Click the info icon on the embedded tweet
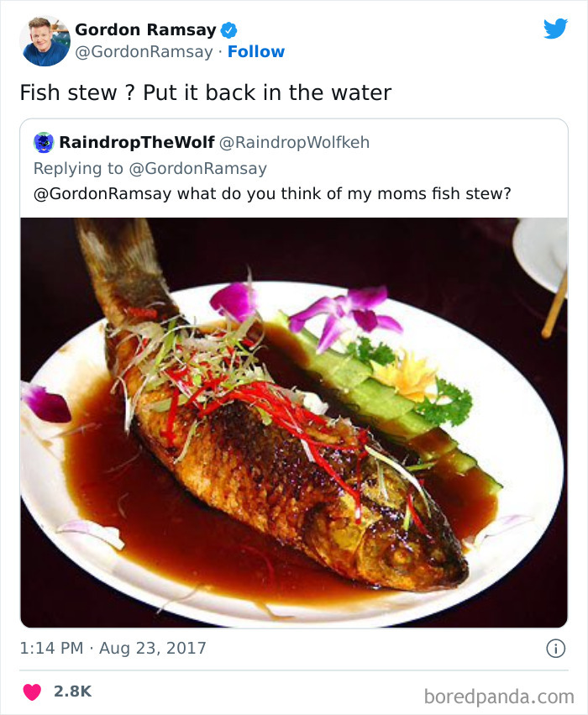588x715 pixels. pyautogui.click(x=557, y=648)
